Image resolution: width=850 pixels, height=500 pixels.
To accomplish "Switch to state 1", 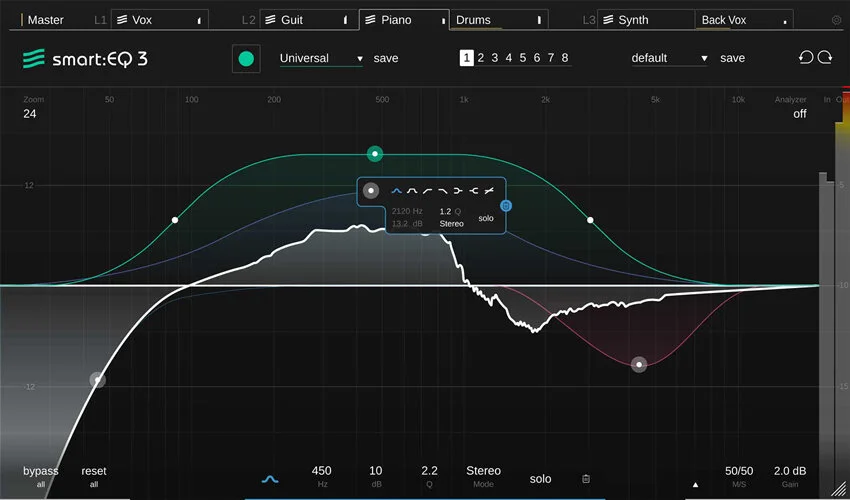I will click(466, 57).
